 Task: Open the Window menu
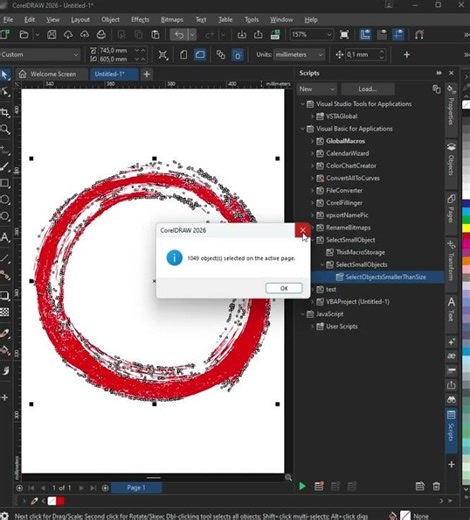281,20
